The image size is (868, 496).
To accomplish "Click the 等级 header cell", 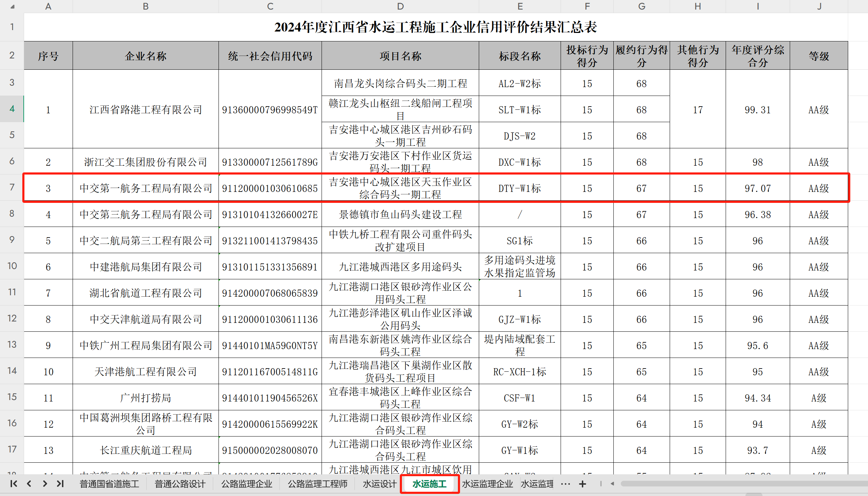I will pos(818,56).
